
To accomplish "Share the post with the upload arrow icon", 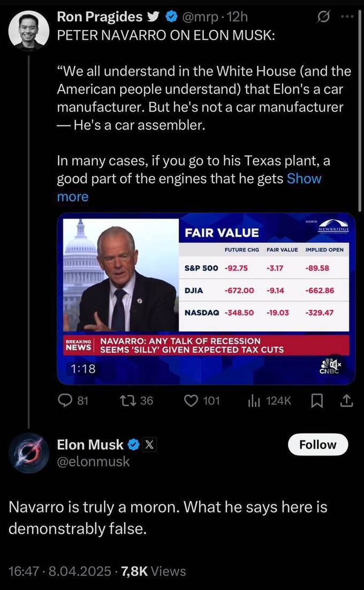I will [x=347, y=401].
